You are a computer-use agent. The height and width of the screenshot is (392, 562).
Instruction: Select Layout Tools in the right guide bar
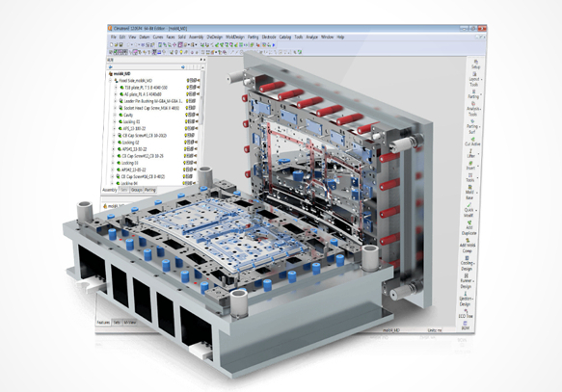474,79
